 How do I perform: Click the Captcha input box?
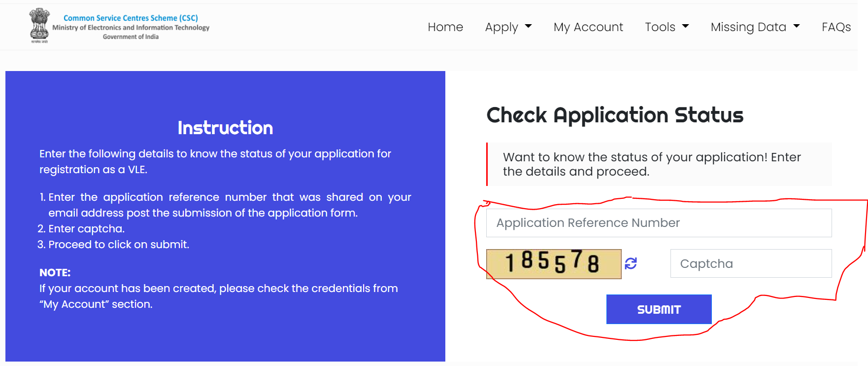[750, 263]
